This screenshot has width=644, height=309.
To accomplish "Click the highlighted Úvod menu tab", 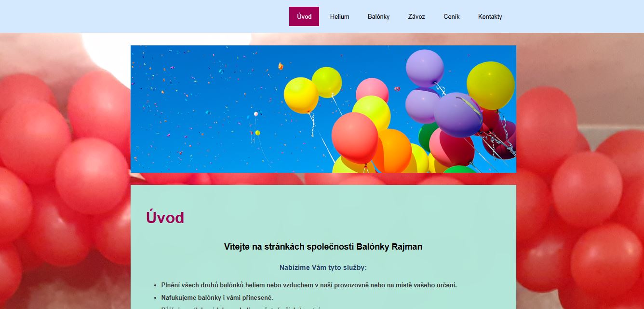I will pyautogui.click(x=304, y=16).
